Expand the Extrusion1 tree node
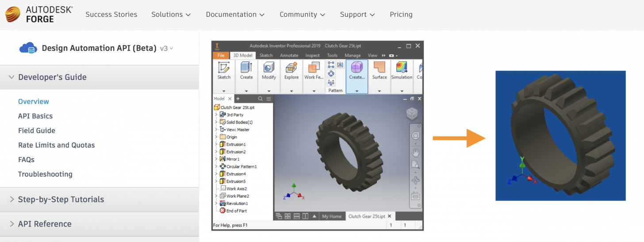This screenshot has height=242, width=644. pyautogui.click(x=216, y=144)
